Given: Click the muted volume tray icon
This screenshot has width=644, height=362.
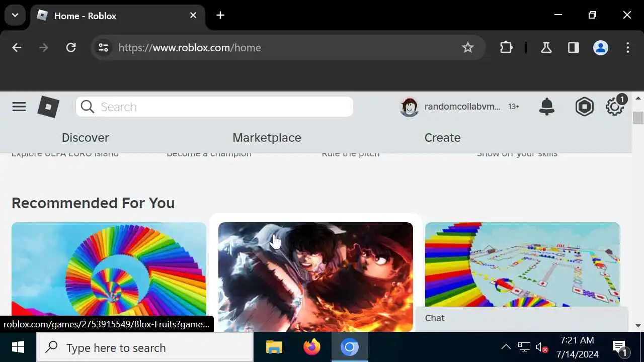Looking at the screenshot, I should tap(542, 347).
